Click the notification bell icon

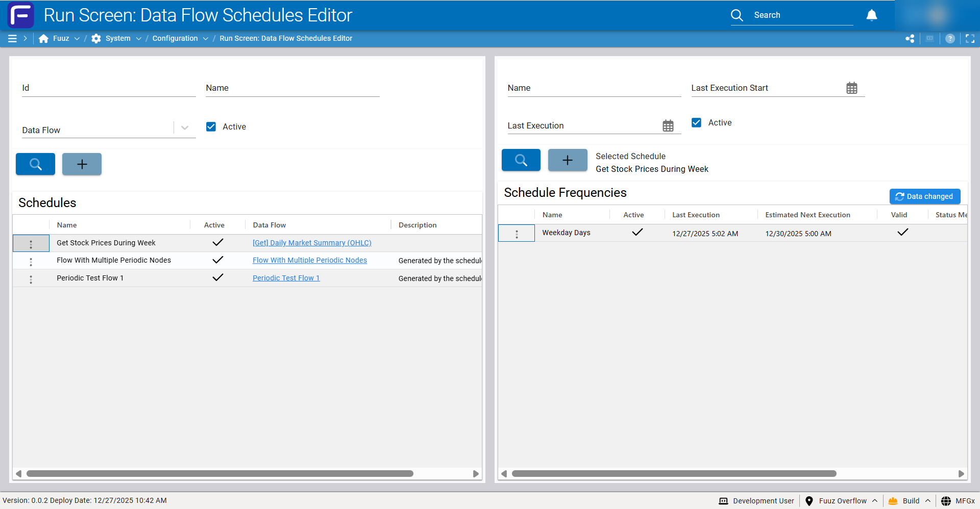pyautogui.click(x=871, y=15)
